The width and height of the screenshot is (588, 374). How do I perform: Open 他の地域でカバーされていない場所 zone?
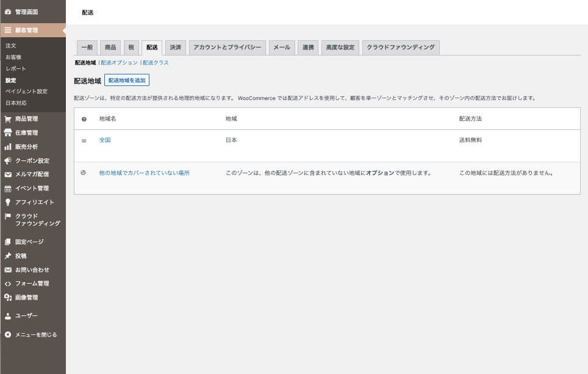tap(145, 173)
